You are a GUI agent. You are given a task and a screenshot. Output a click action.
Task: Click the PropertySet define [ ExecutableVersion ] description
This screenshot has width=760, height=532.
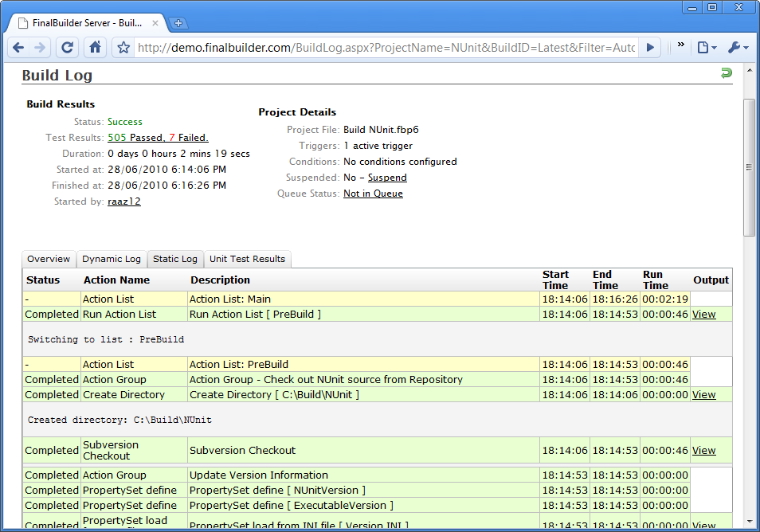click(x=363, y=506)
